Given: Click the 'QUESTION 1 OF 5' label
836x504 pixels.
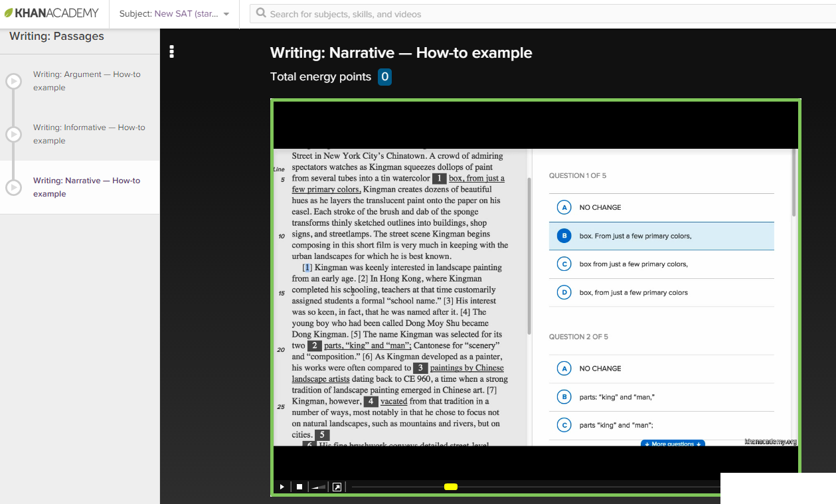Looking at the screenshot, I should point(578,176).
